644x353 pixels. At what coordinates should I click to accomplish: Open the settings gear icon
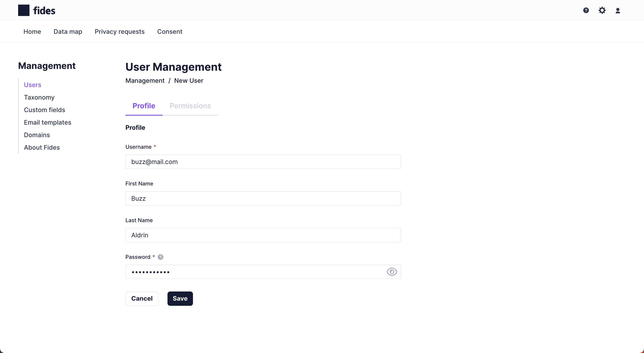602,11
